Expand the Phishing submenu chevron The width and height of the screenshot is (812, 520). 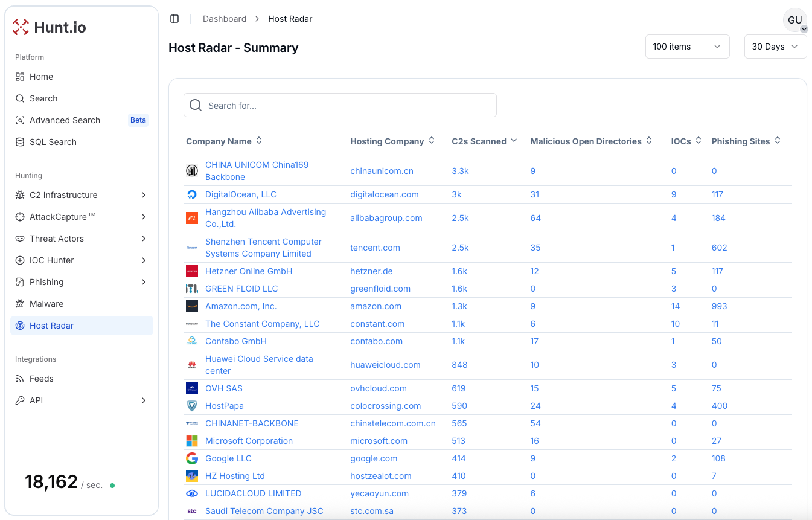tap(144, 282)
